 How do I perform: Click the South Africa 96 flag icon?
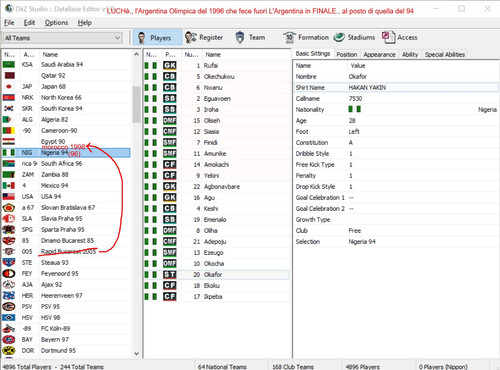9,163
